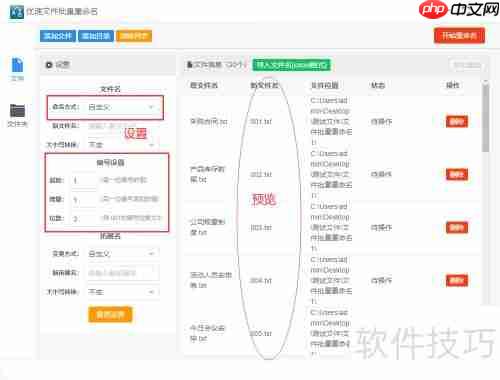500x380 pixels.
Task: Click the 新文件名 column header
Action: pos(264,85)
